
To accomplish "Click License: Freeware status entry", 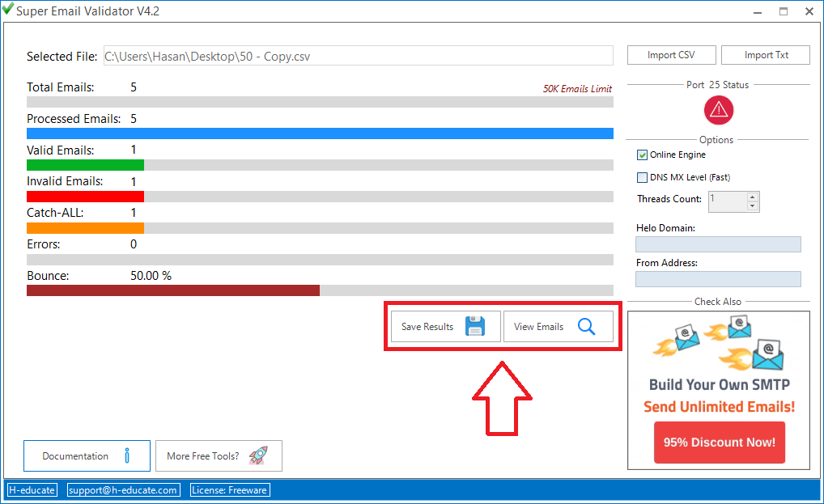I will [x=229, y=489].
